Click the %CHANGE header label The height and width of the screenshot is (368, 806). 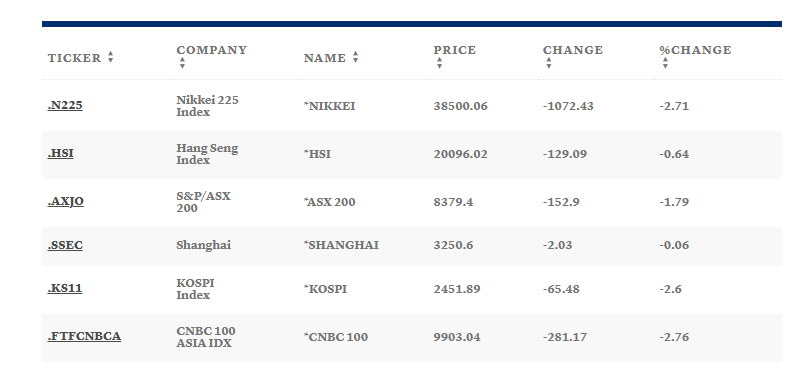coord(695,50)
